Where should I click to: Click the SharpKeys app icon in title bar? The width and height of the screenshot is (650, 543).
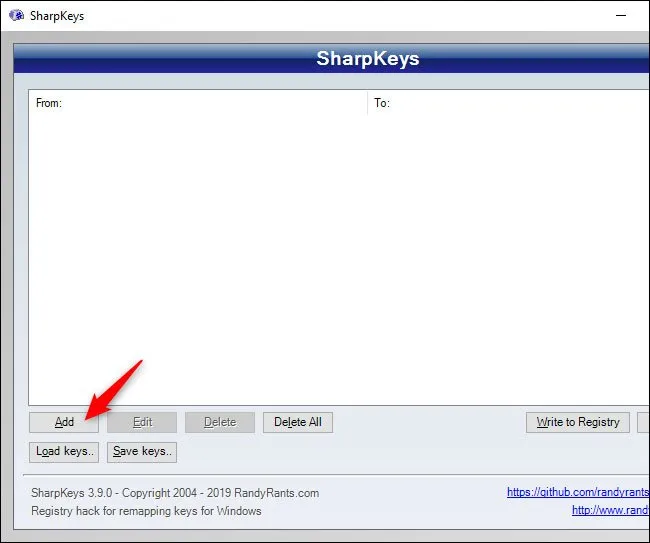click(16, 15)
